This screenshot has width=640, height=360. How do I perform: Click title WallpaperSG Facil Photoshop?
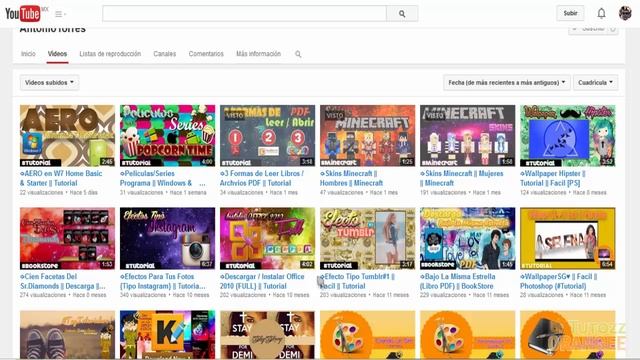(558, 281)
